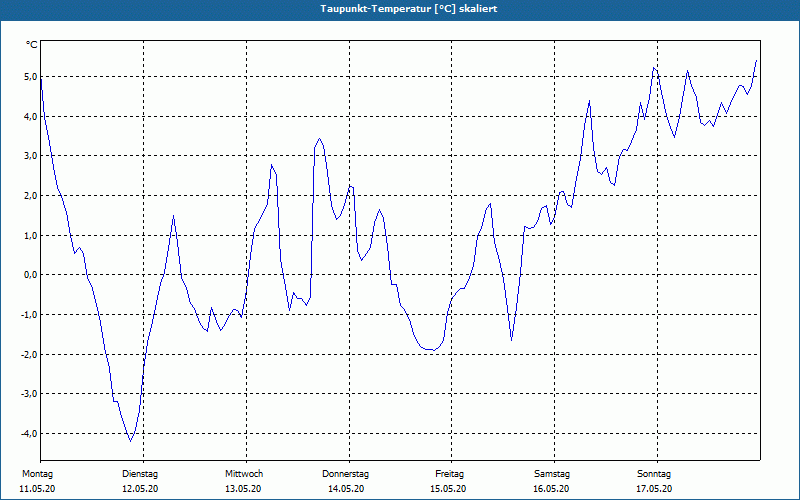This screenshot has width=800, height=500.
Task: Select the 11.05.20 date label
Action: click(37, 489)
